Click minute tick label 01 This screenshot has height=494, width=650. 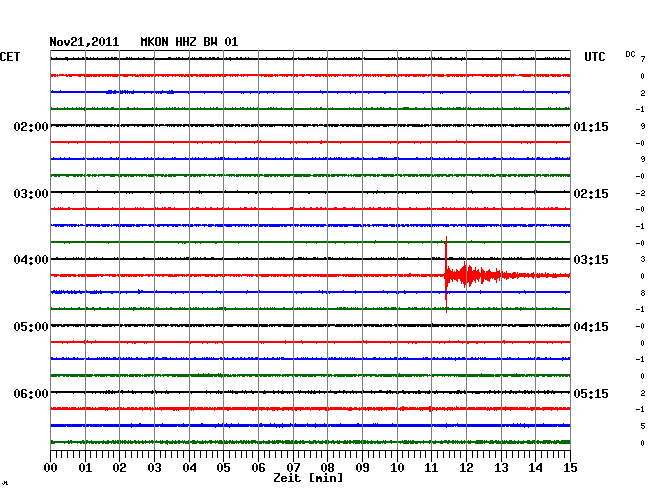(85, 468)
